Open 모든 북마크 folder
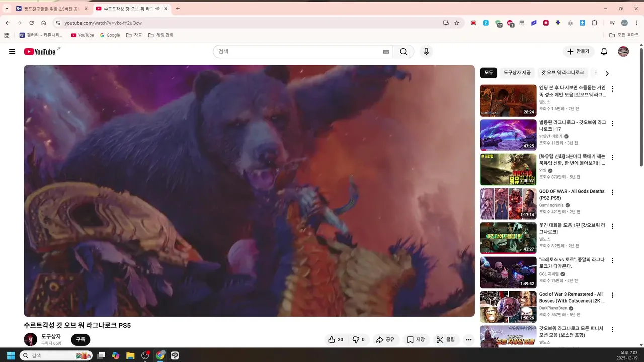Viewport: 644px width, 362px height. [x=624, y=35]
